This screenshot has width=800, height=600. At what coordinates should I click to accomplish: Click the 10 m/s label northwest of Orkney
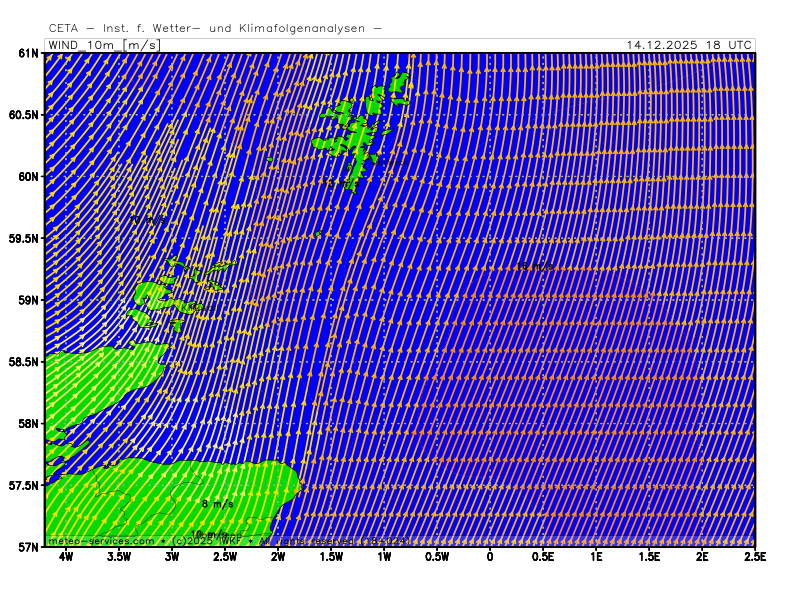pyautogui.click(x=148, y=218)
